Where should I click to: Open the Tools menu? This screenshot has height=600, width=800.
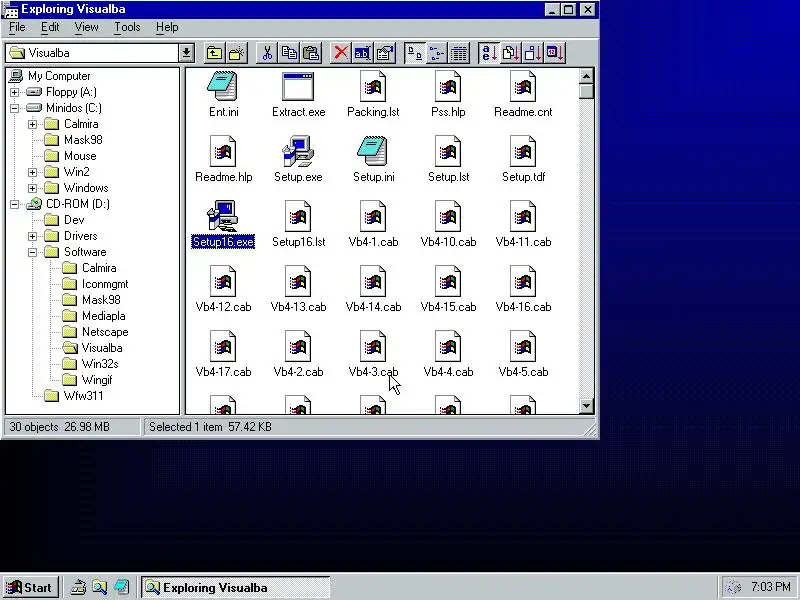pos(127,27)
